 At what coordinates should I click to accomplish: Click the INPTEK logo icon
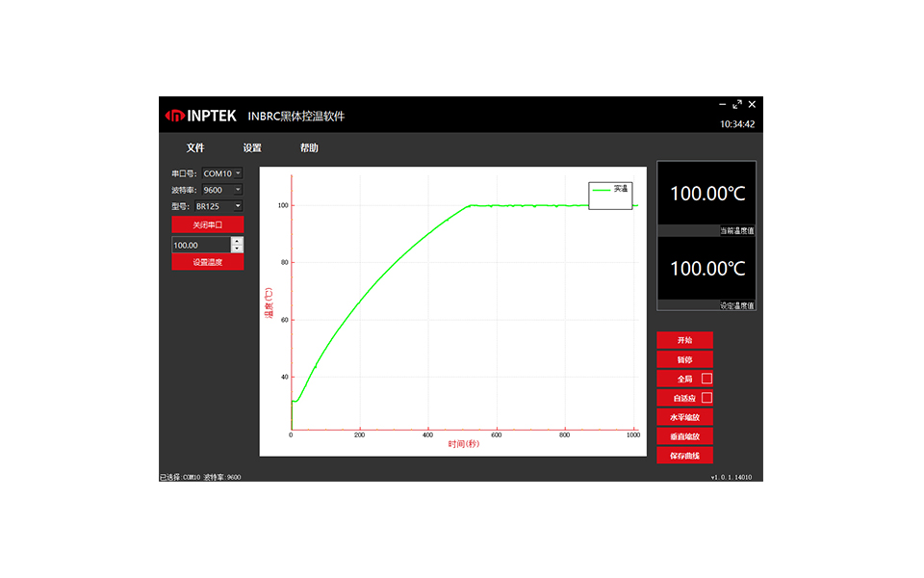[174, 116]
